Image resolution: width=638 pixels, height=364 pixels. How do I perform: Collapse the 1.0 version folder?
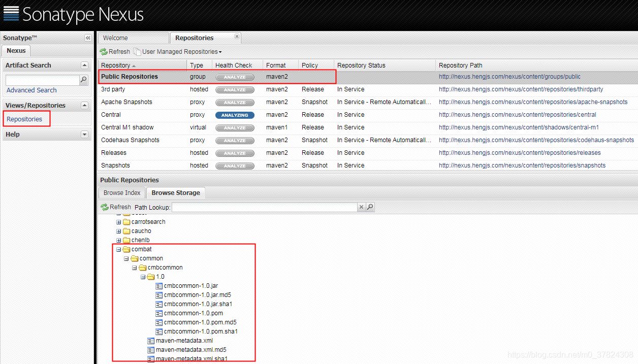(143, 277)
